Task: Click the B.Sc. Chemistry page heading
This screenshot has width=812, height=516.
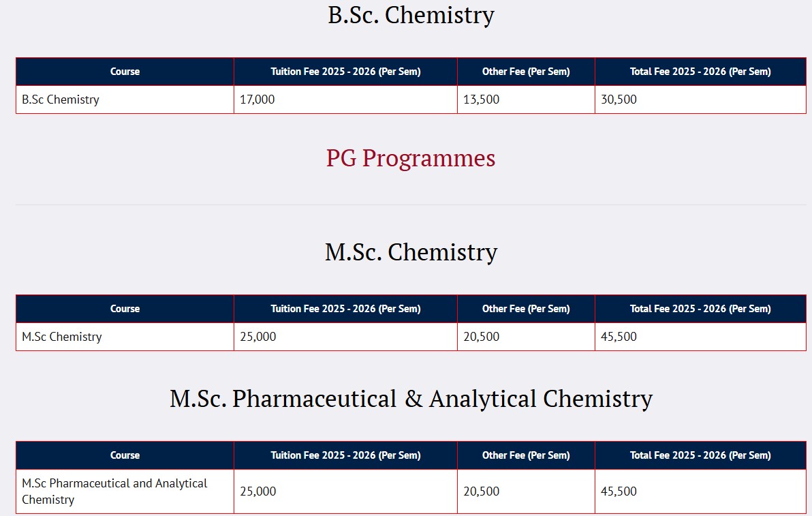Action: [411, 15]
